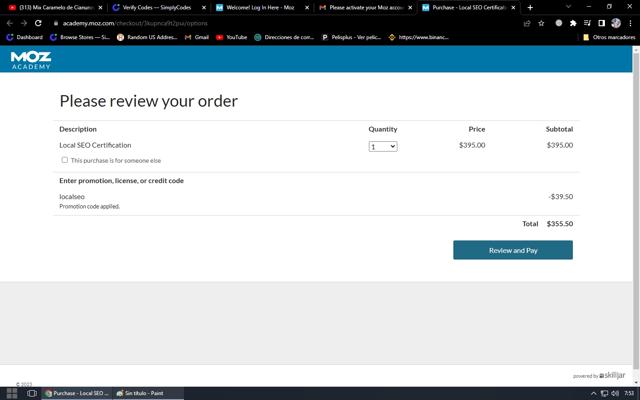Switch to the Welcome Log In Moz tab
The image size is (640, 400).
[x=260, y=7]
